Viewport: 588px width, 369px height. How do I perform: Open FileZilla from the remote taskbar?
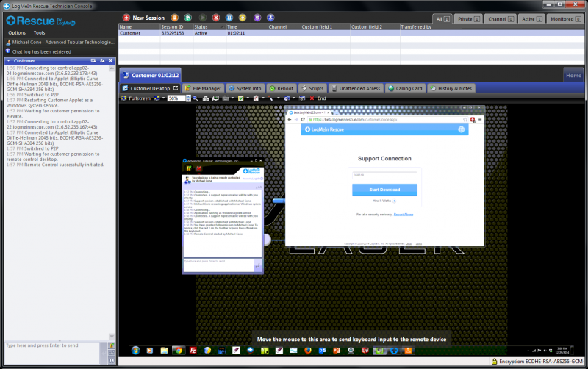[193, 350]
